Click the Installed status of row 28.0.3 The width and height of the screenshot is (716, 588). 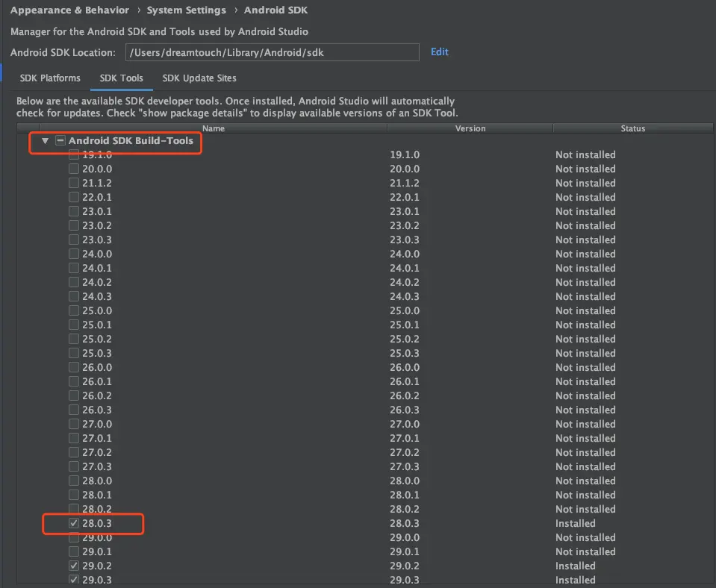point(576,523)
